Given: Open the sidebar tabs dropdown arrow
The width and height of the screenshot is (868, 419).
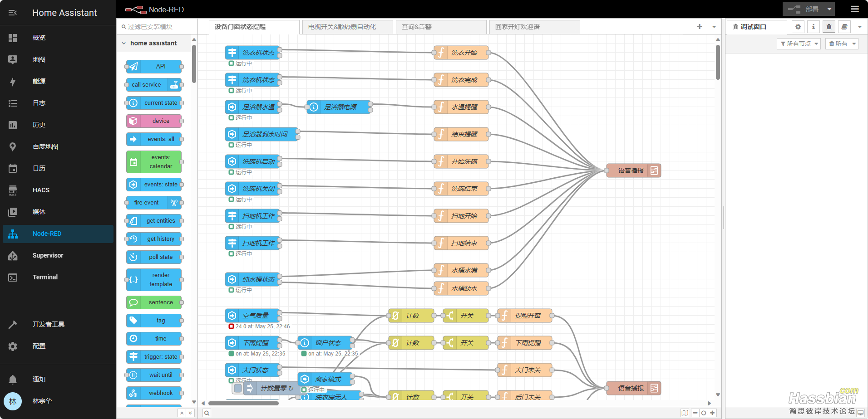Looking at the screenshot, I should 860,27.
